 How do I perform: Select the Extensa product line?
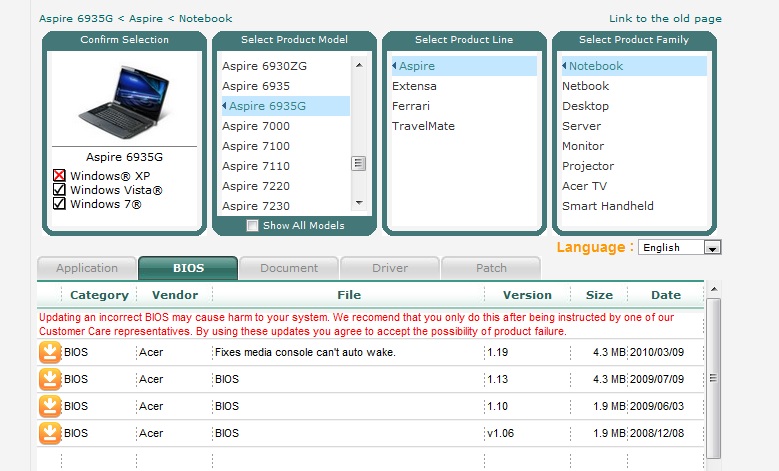point(464,86)
